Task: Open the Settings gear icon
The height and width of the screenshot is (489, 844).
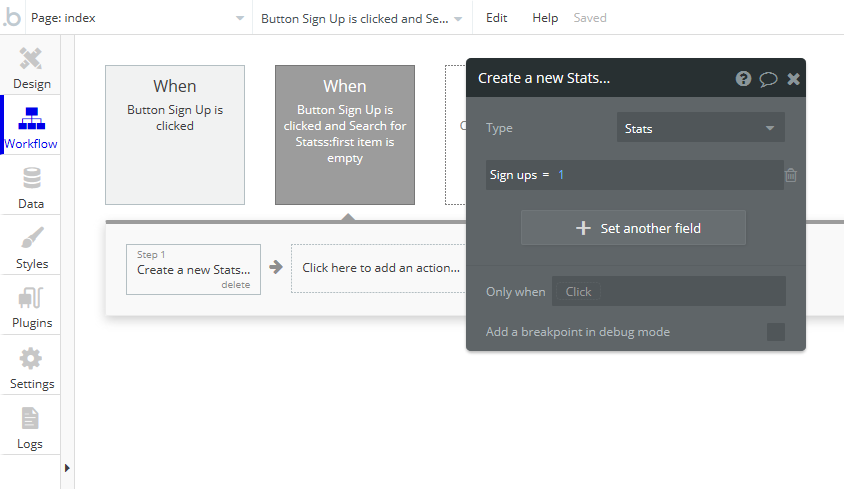Action: pos(31,359)
